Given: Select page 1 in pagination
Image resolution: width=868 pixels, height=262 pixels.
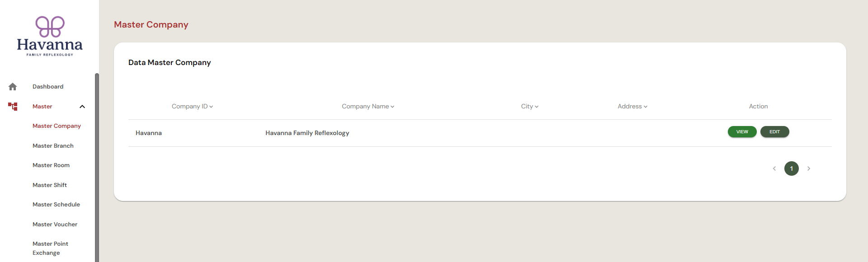Looking at the screenshot, I should [x=791, y=168].
